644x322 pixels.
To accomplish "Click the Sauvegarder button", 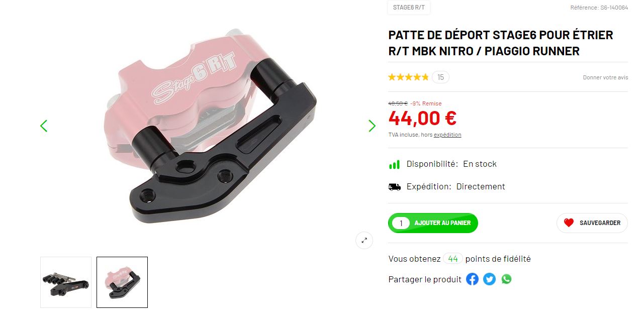I will pyautogui.click(x=592, y=223).
